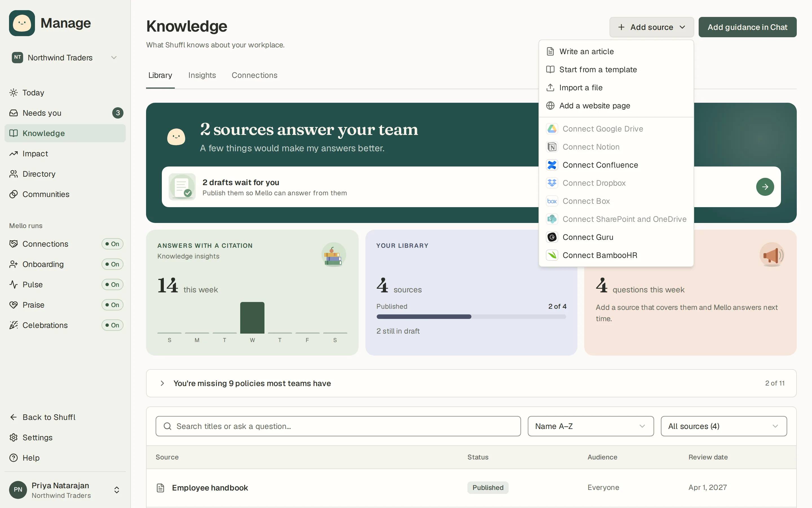Click the trend arrow icon beside Impact
This screenshot has height=508, width=812.
14,154
